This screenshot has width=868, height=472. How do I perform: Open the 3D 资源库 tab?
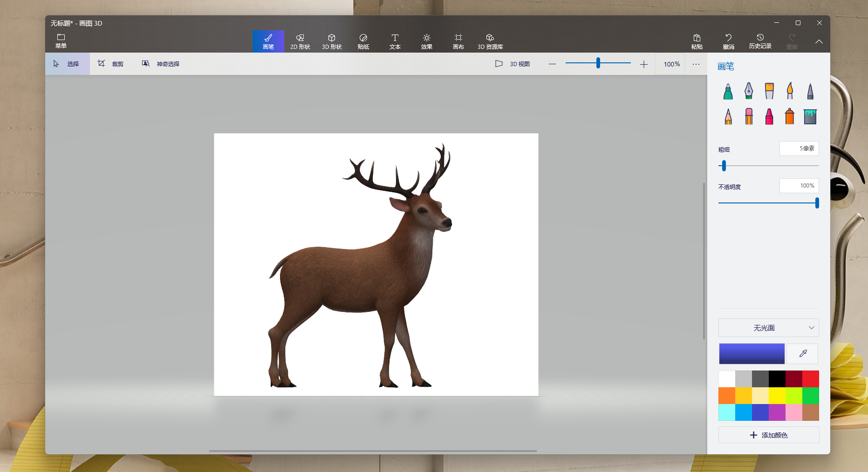[x=490, y=41]
